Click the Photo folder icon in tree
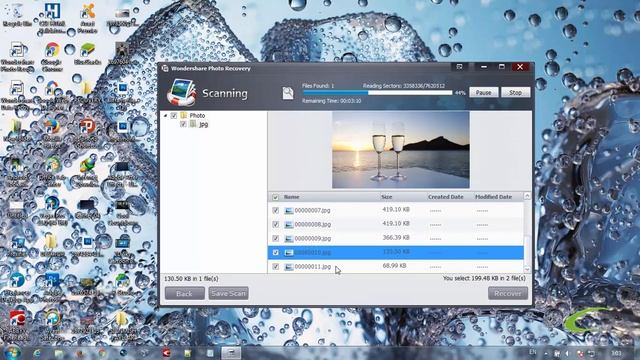This screenshot has width=640, height=360. click(x=184, y=116)
